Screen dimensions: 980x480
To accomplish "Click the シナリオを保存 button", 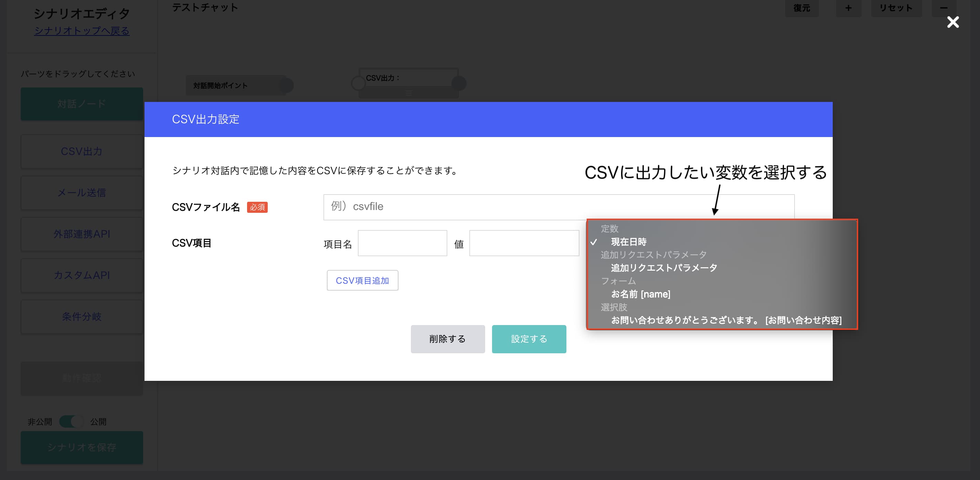I will (x=82, y=447).
